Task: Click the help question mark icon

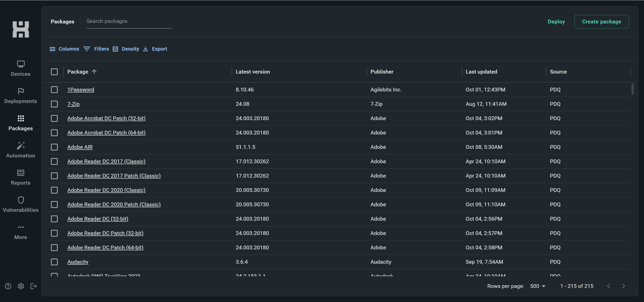Action: point(8,286)
